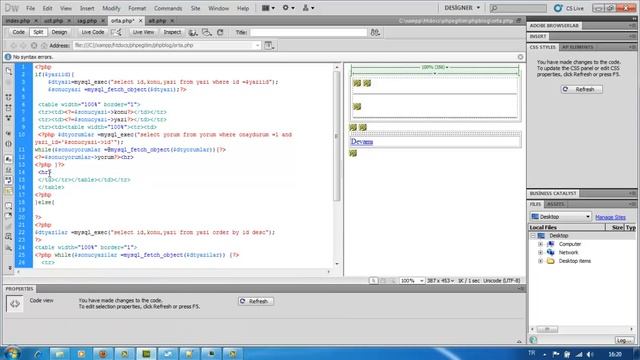Viewport: 640px width, 360px height.
Task: Click the browser Back arrow icon
Action: click(13, 46)
